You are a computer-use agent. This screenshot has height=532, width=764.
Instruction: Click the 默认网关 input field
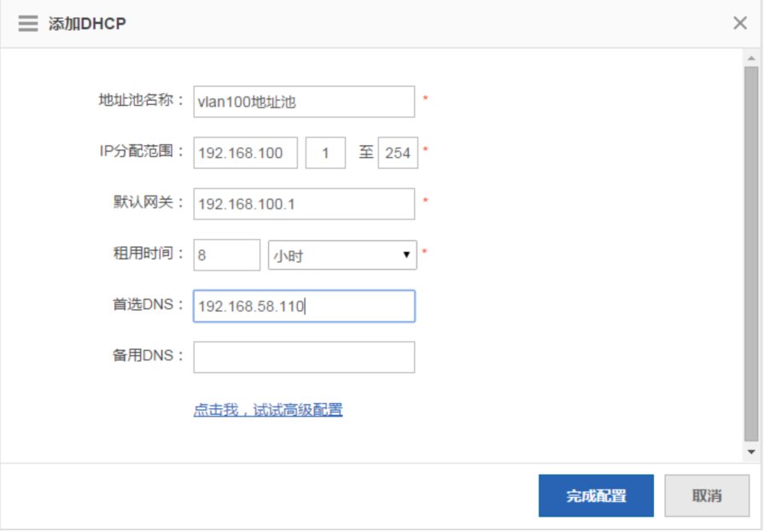(x=304, y=204)
